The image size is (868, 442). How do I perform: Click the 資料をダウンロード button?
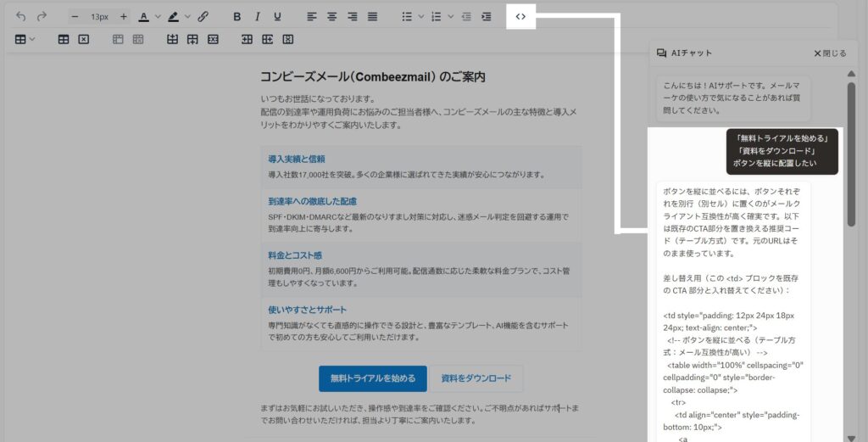(x=476, y=378)
